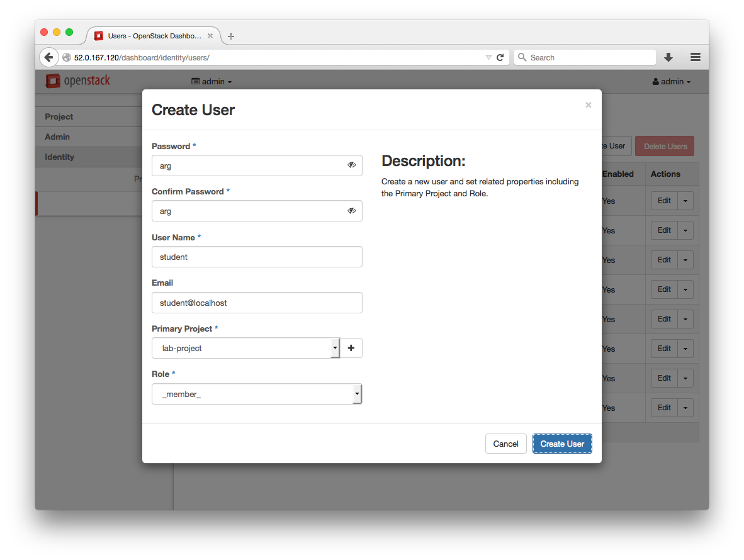Select Identity in the left sidebar
744x560 pixels.
pos(59,157)
